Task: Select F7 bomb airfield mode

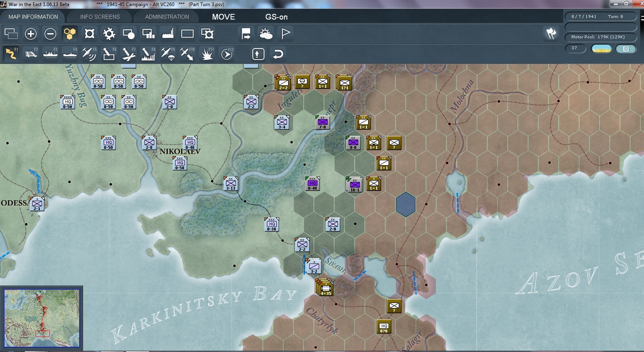Action: pyautogui.click(x=129, y=54)
